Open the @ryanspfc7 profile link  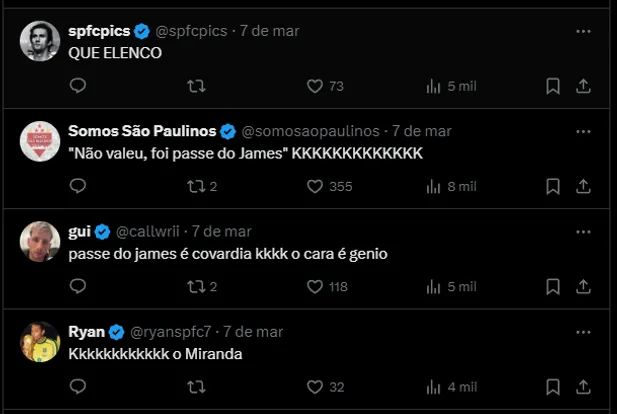tap(171, 331)
